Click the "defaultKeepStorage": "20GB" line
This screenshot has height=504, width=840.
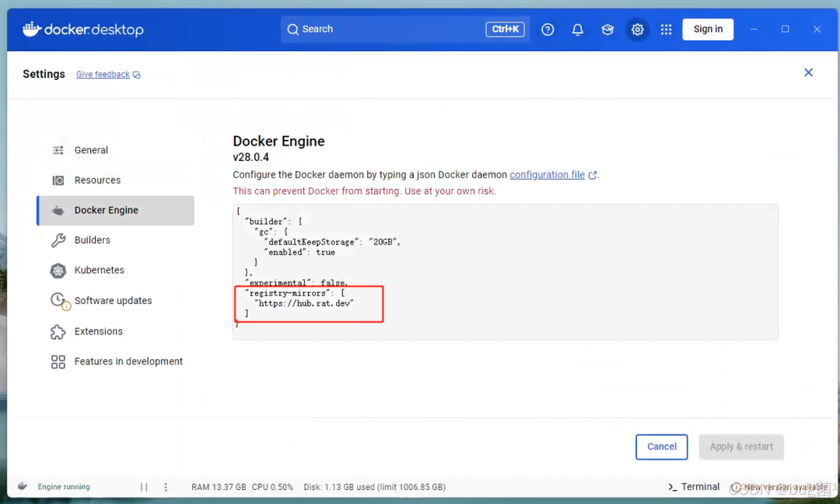pyautogui.click(x=332, y=242)
